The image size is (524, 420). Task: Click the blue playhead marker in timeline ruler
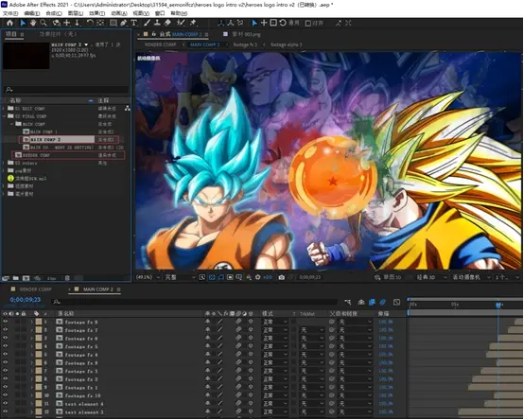tap(498, 305)
